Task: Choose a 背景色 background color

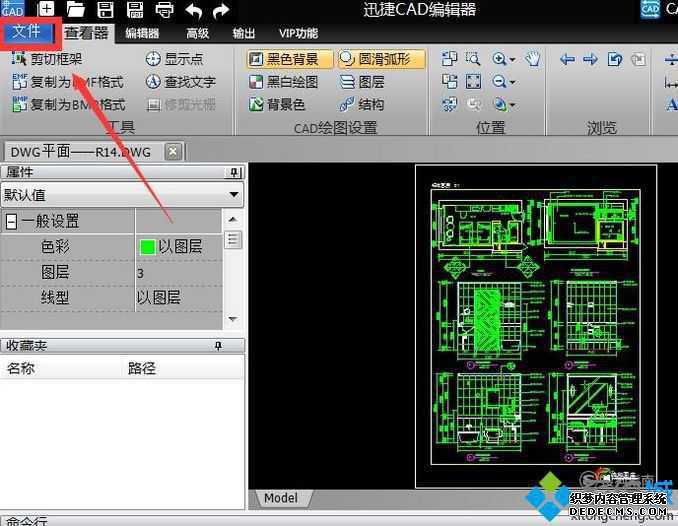Action: coord(277,104)
